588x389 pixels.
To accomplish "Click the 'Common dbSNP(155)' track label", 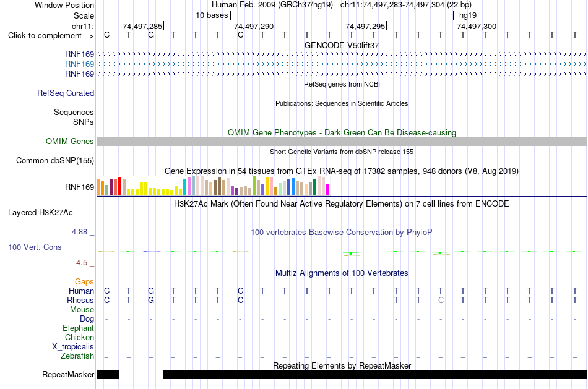I will pyautogui.click(x=55, y=160).
